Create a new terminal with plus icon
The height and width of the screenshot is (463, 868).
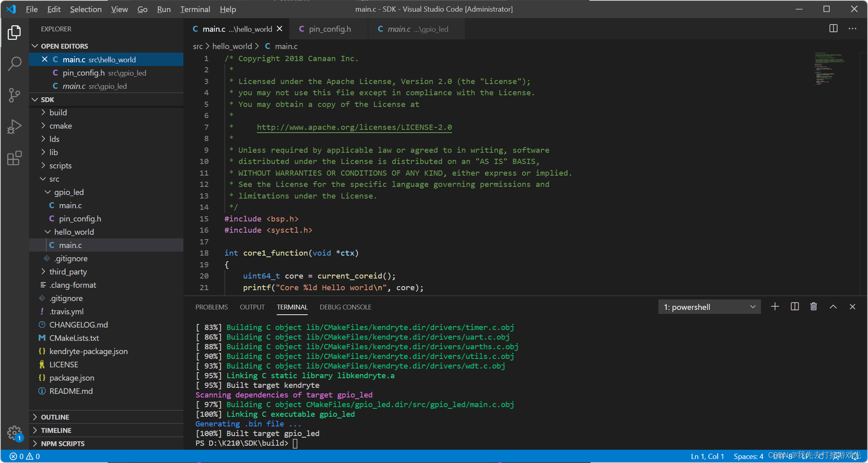[775, 307]
